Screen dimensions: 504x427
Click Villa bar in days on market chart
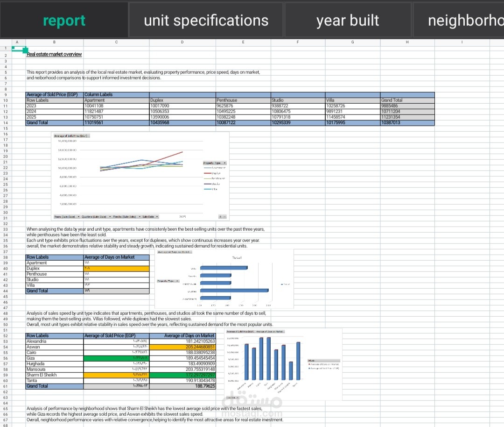pyautogui.click(x=224, y=268)
